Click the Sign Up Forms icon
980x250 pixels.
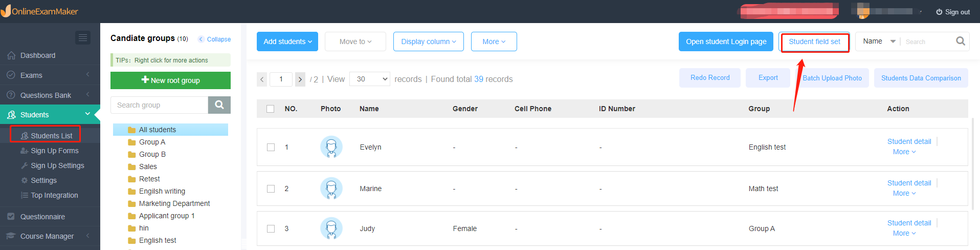point(24,151)
